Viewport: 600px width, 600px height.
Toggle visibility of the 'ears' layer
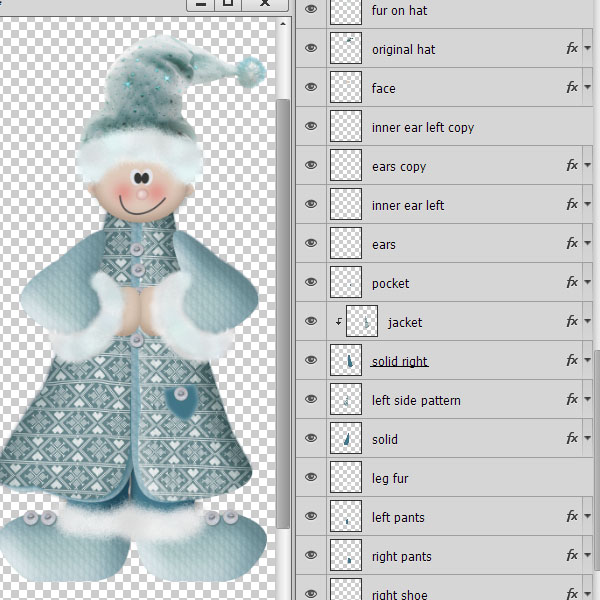(311, 243)
